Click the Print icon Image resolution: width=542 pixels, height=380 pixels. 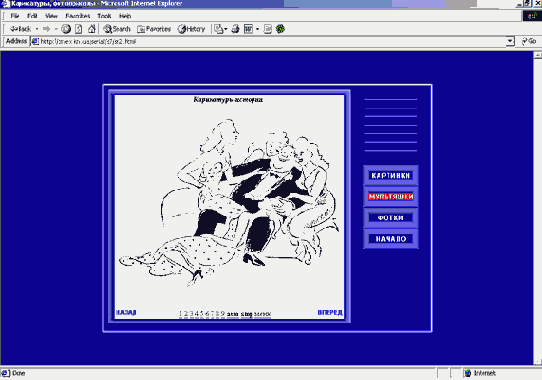tap(235, 29)
